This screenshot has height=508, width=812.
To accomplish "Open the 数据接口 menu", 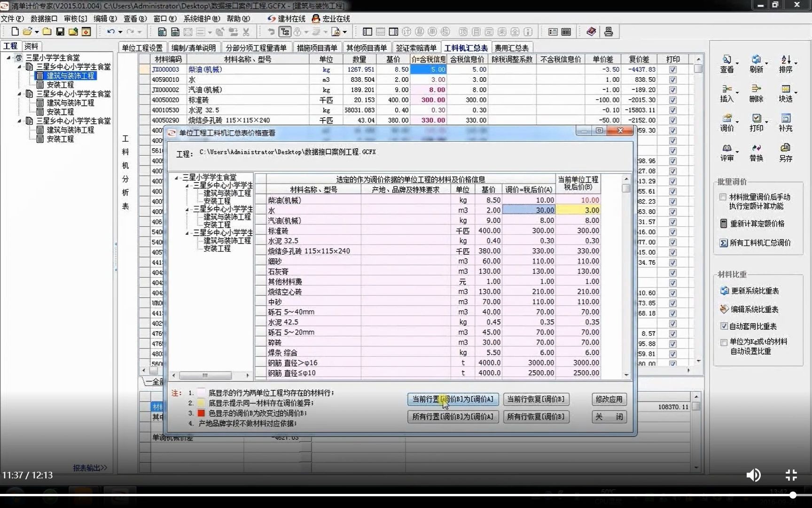I will (x=44, y=19).
